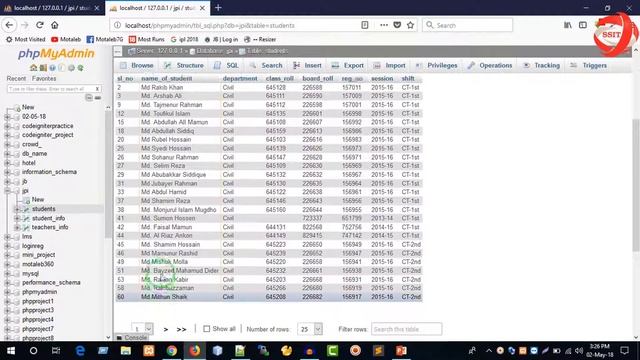Tick the Show all checkbox
The height and width of the screenshot is (360, 640).
(207, 329)
